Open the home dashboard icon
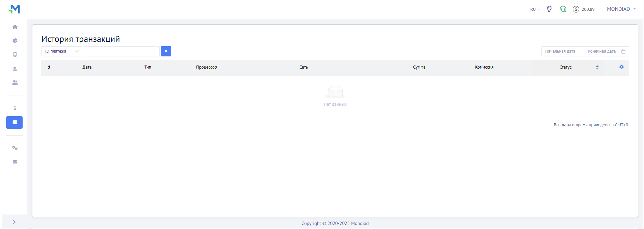This screenshot has height=229, width=644. [15, 27]
